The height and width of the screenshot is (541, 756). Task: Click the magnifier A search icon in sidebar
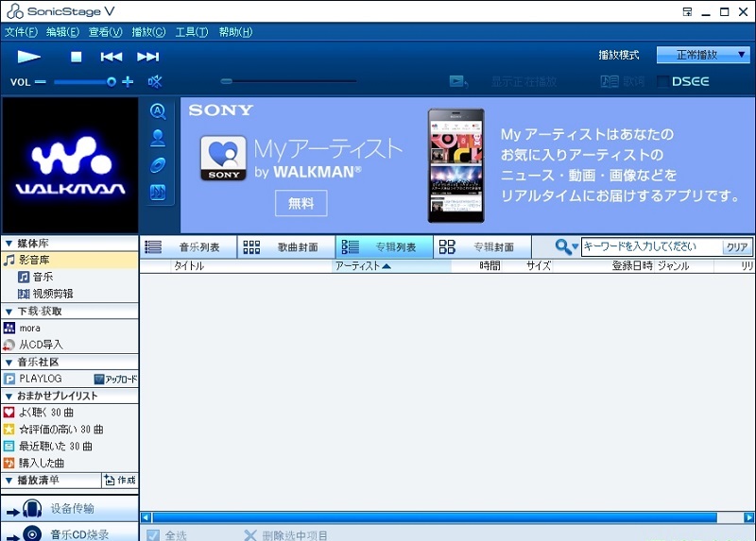[158, 111]
